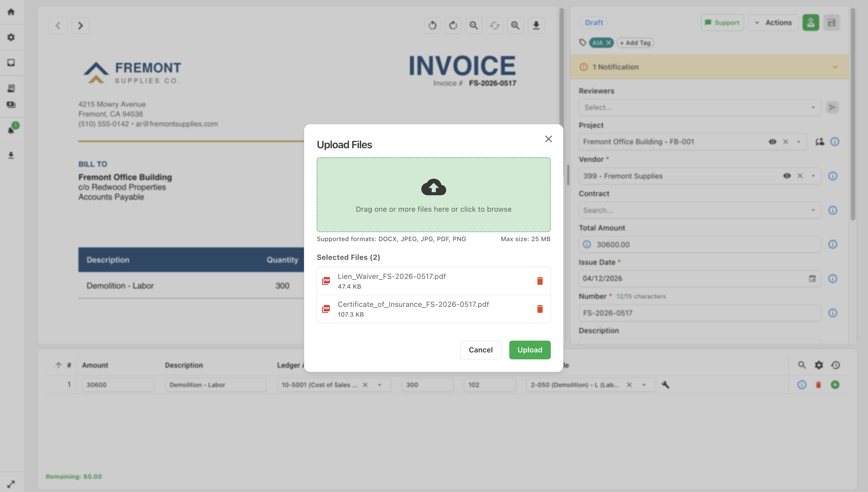This screenshot has height=492, width=868.
Task: Show info for the Vendor field
Action: (x=833, y=176)
